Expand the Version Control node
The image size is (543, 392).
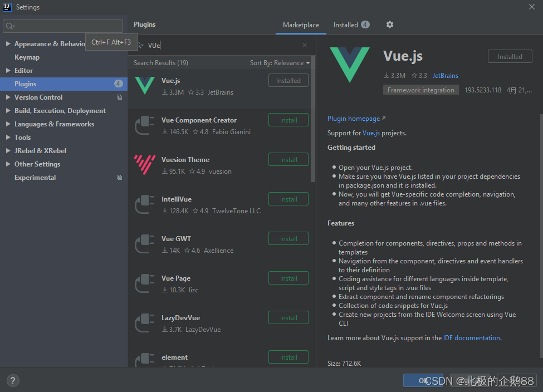coord(8,97)
